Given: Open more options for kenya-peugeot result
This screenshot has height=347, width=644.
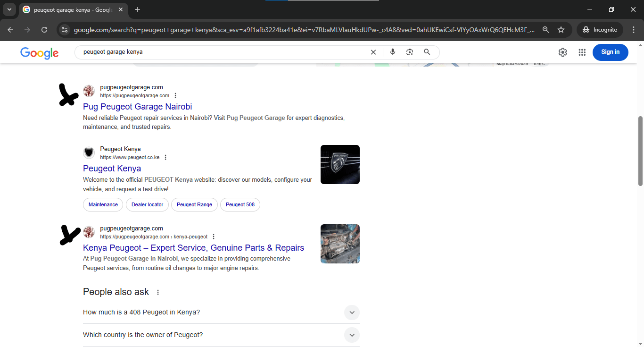Looking at the screenshot, I should 214,237.
